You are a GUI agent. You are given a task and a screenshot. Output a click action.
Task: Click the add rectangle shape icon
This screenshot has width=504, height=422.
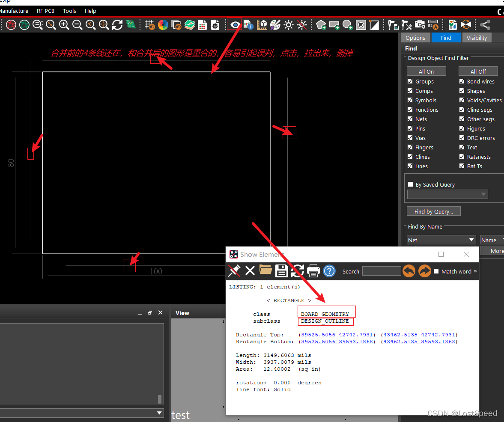[x=334, y=25]
